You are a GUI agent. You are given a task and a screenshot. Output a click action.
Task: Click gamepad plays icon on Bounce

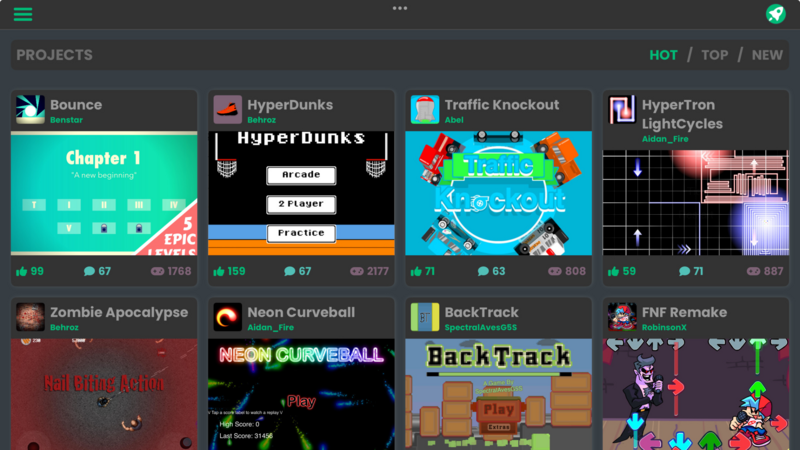[x=157, y=271]
